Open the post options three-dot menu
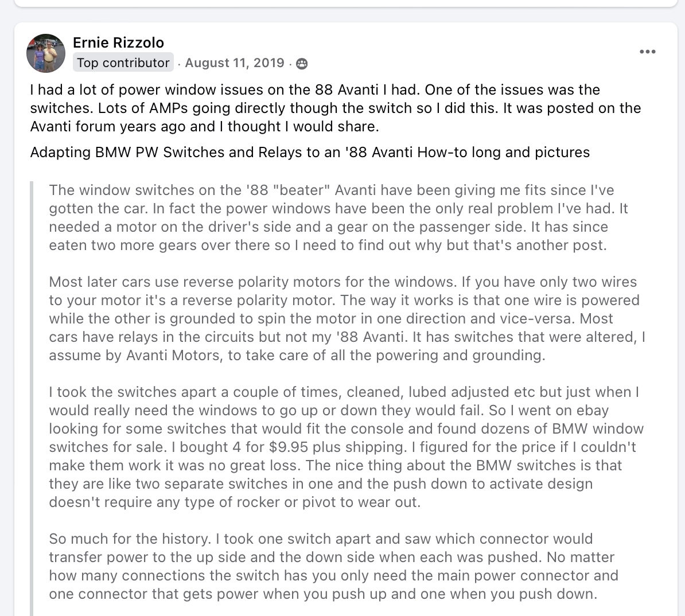The image size is (685, 616). click(x=647, y=52)
